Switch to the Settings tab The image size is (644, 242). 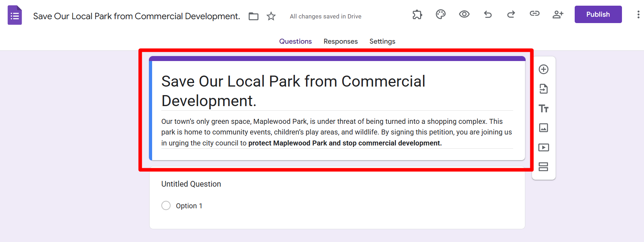coord(382,42)
